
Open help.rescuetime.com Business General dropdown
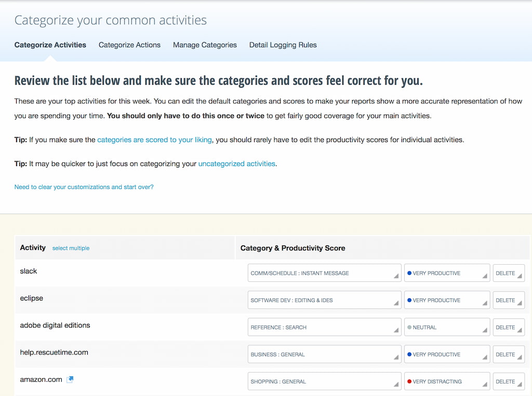324,354
